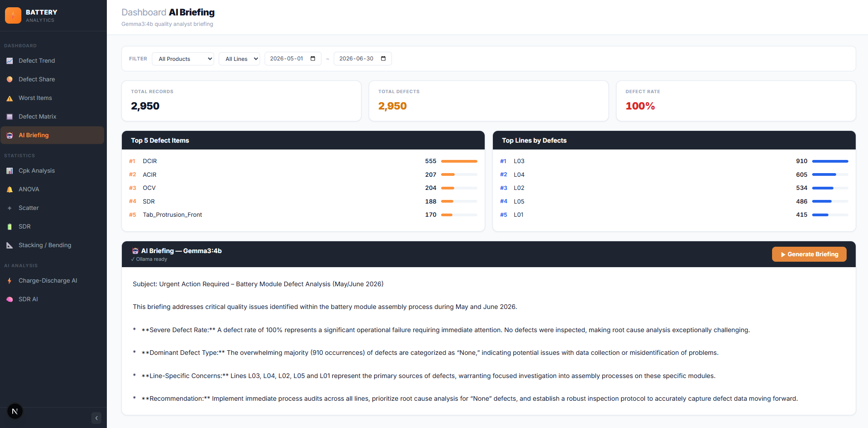Click the Ollama ready status text
This screenshot has height=428, width=868.
tap(149, 259)
